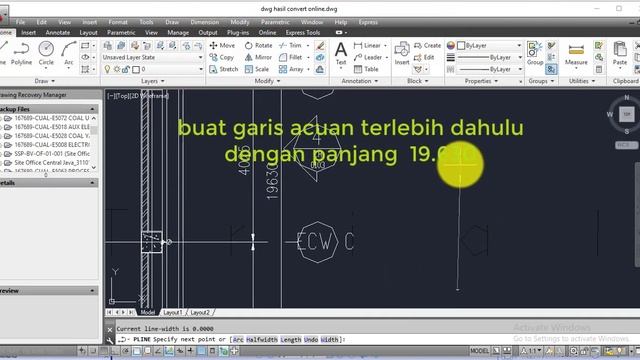
Task: Click the Stretch tool
Action: 224,69
